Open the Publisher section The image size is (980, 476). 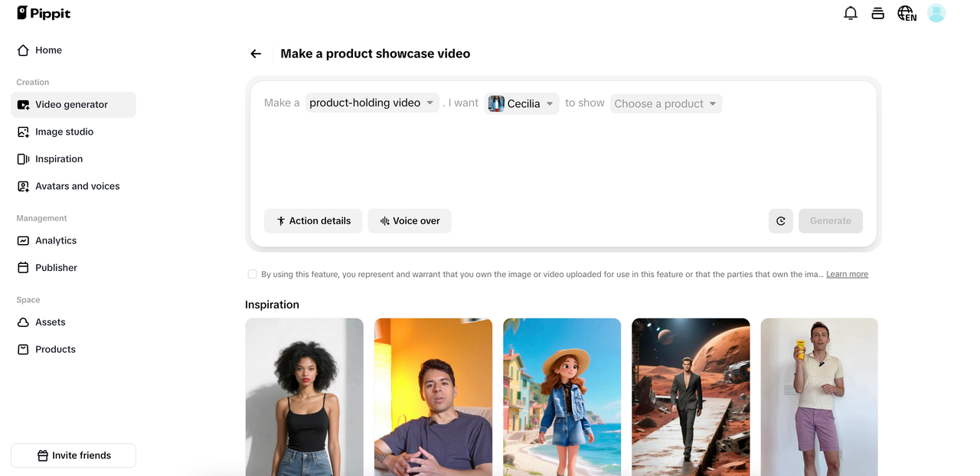pos(55,267)
